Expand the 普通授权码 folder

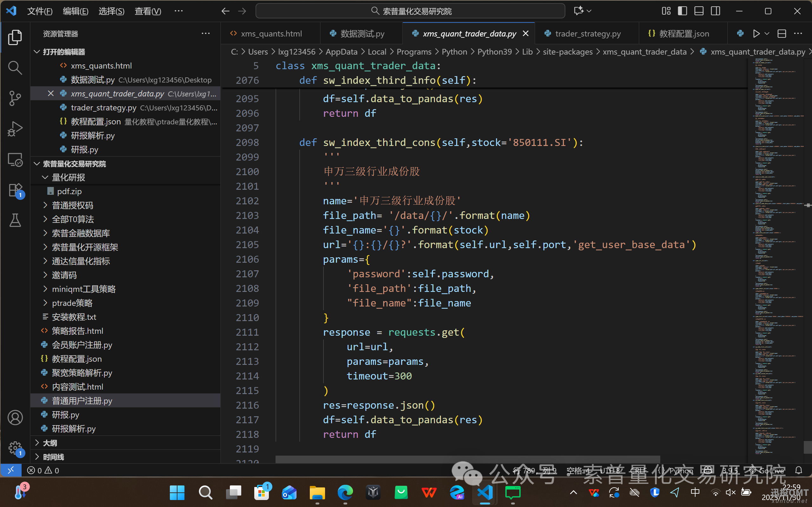(72, 205)
